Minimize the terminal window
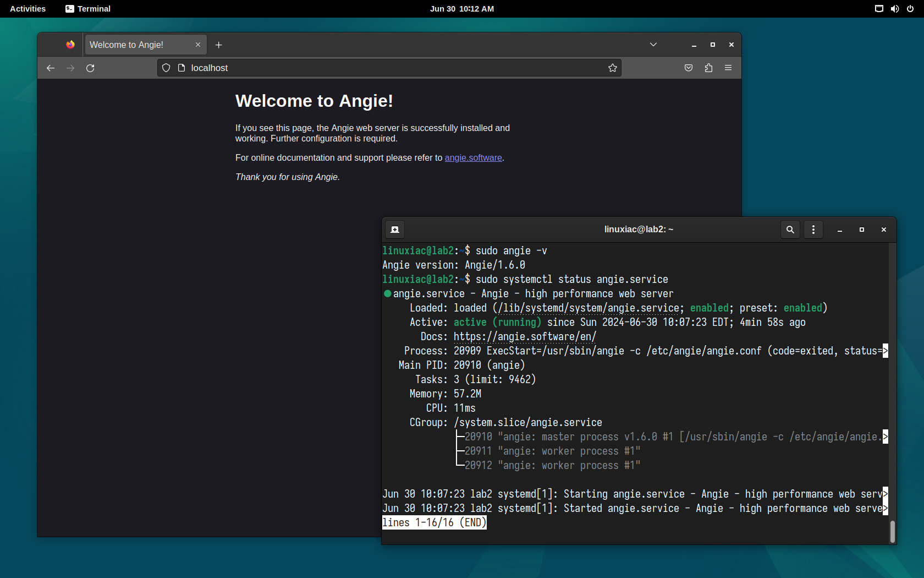924x578 pixels. (x=840, y=230)
